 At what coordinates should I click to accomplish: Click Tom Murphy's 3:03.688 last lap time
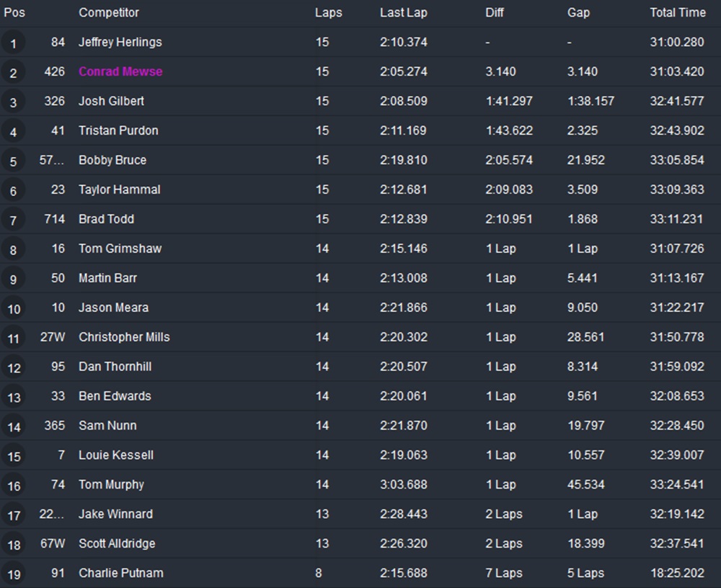(x=403, y=484)
